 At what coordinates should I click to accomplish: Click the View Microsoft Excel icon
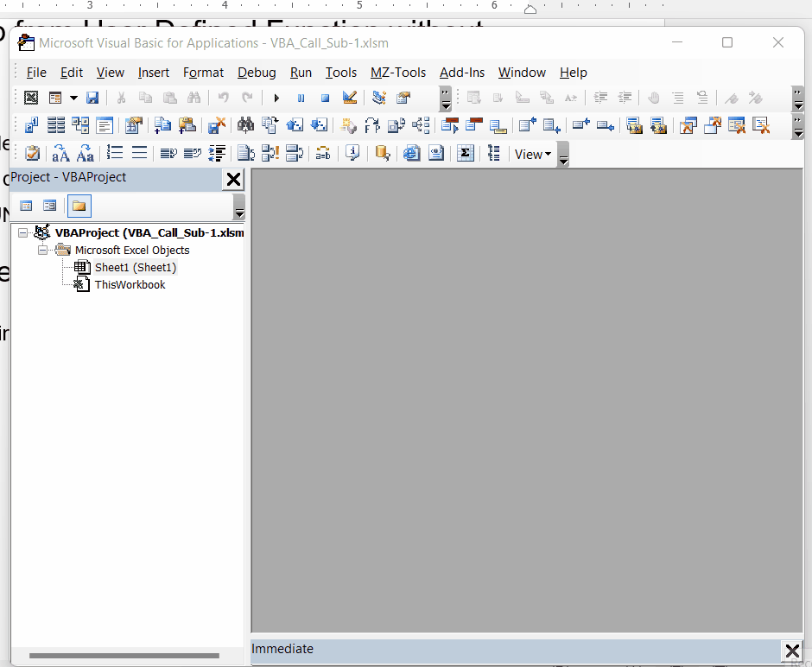pos(31,98)
